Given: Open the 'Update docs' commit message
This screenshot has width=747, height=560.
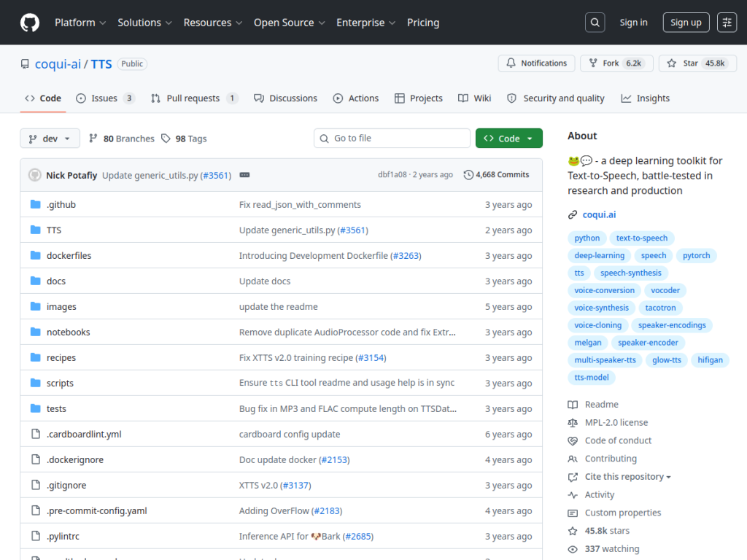Looking at the screenshot, I should 264,281.
